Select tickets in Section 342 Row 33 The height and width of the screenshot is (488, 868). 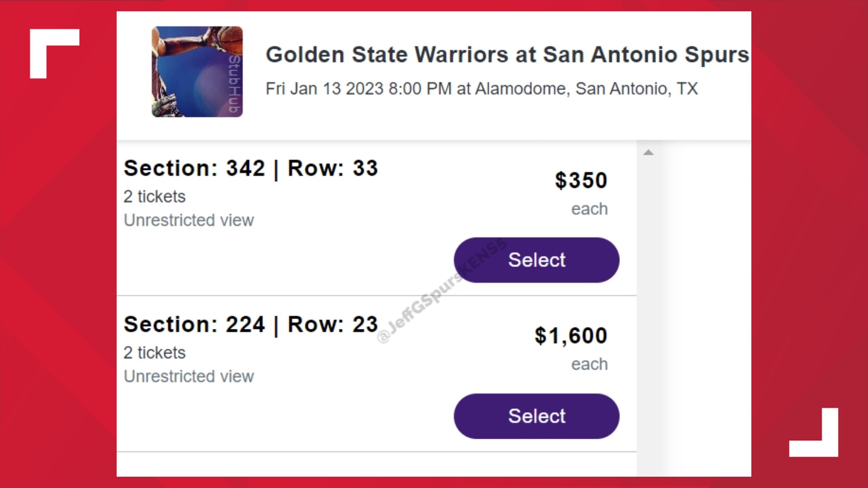coord(536,260)
